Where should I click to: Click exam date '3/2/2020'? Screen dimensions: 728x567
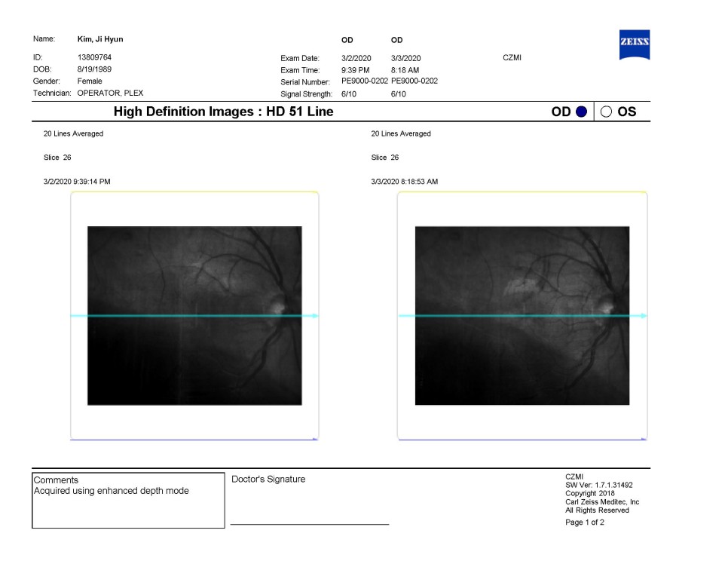tap(356, 58)
